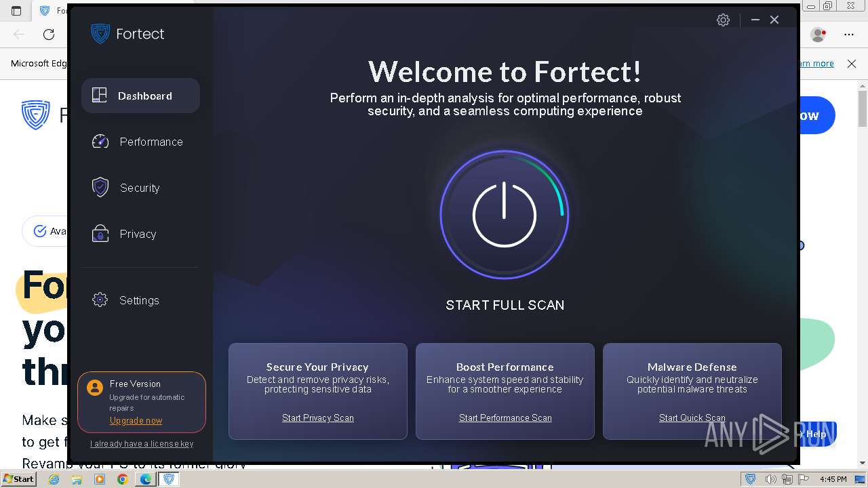This screenshot has width=868, height=488.
Task: Open File Explorer from taskbar
Action: [x=77, y=479]
